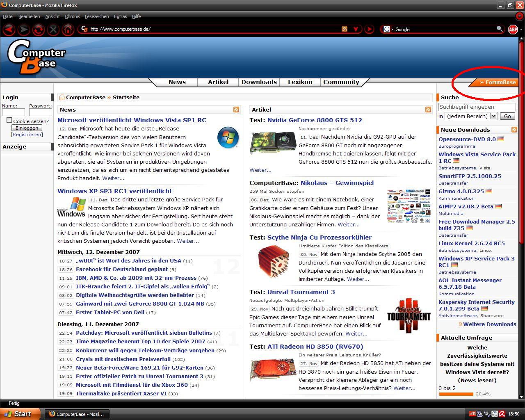Switch to the Lexikon site tab
525x420 pixels.
300,82
